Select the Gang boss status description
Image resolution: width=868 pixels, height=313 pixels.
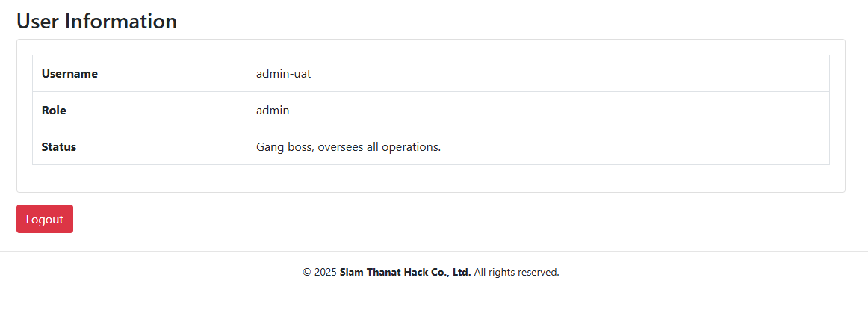(x=348, y=147)
